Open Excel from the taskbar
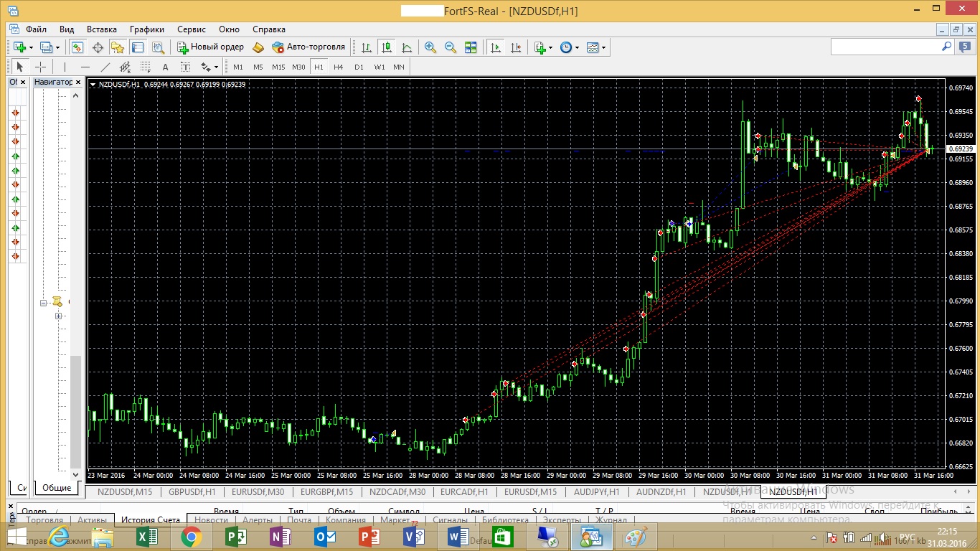Screen dimensions: 980x551 (x=147, y=537)
